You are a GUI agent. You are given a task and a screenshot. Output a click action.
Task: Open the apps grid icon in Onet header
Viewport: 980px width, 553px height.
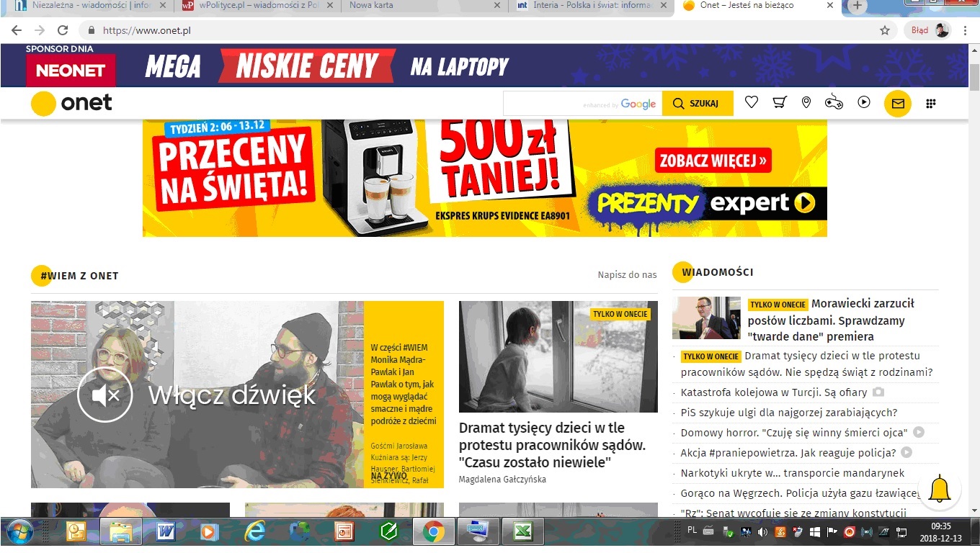coord(930,104)
